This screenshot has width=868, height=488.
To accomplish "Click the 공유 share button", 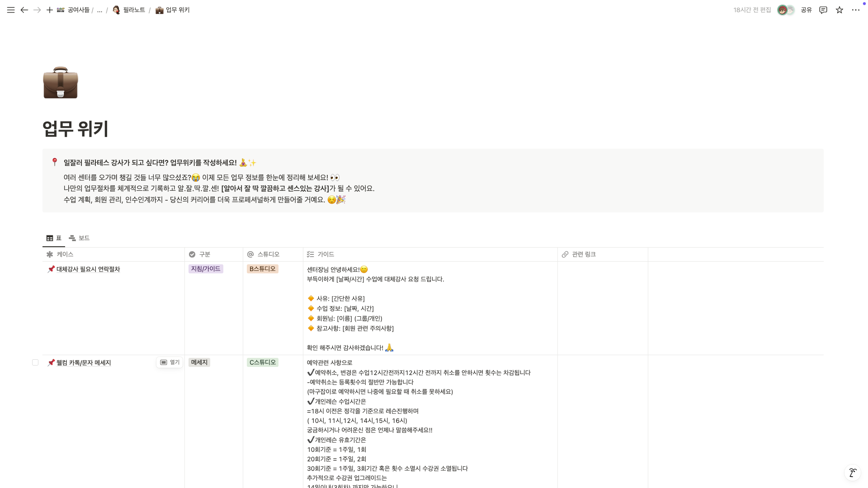I will click(806, 9).
